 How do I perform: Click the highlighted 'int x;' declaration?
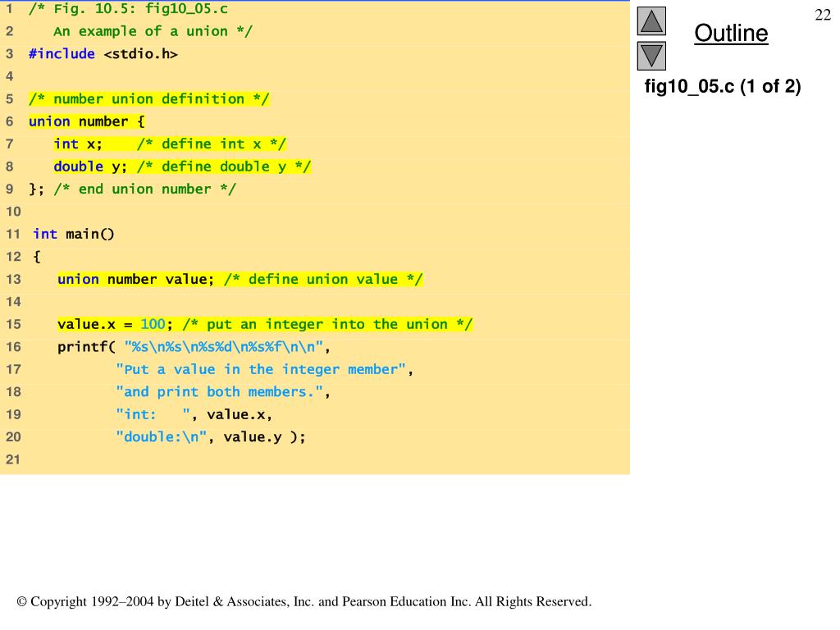point(78,144)
